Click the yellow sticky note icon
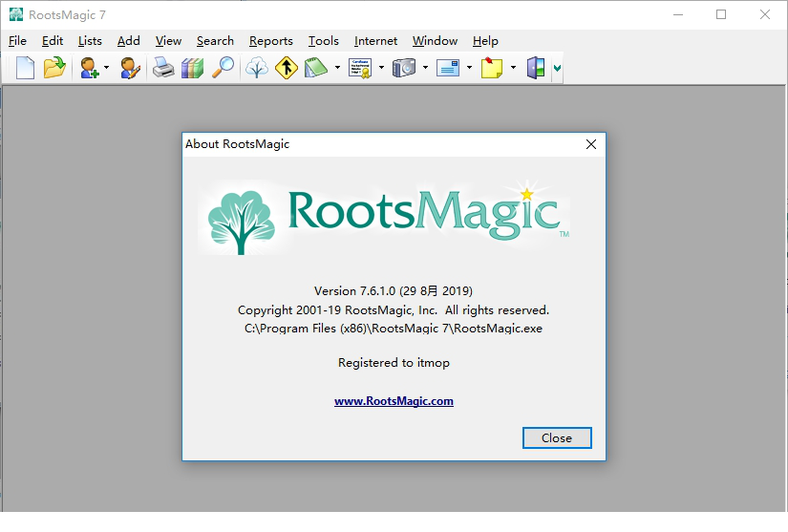This screenshot has width=788, height=532. [492, 67]
